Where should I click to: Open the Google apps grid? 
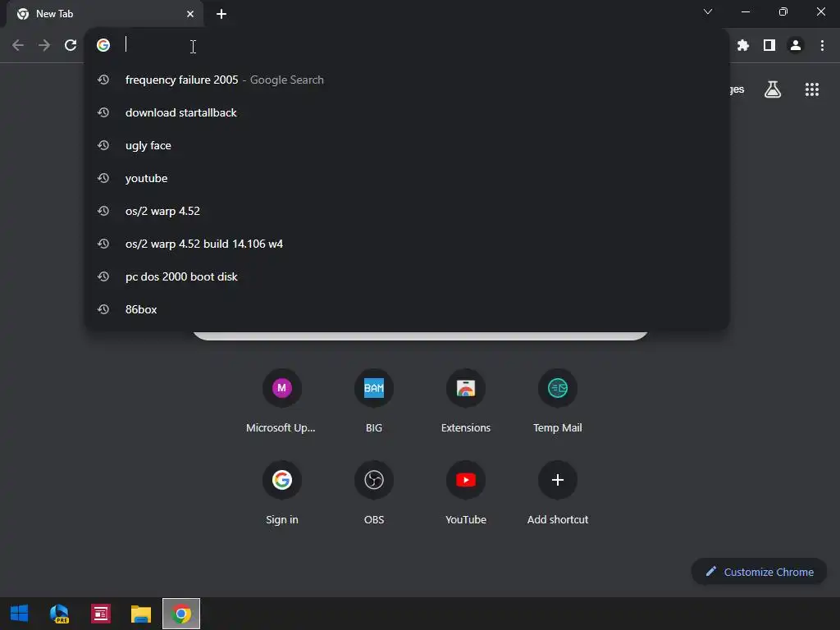811,89
